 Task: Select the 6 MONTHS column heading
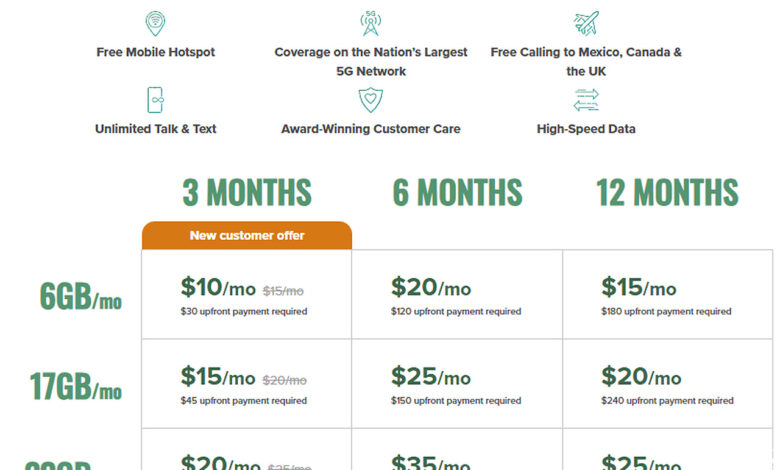(x=457, y=192)
